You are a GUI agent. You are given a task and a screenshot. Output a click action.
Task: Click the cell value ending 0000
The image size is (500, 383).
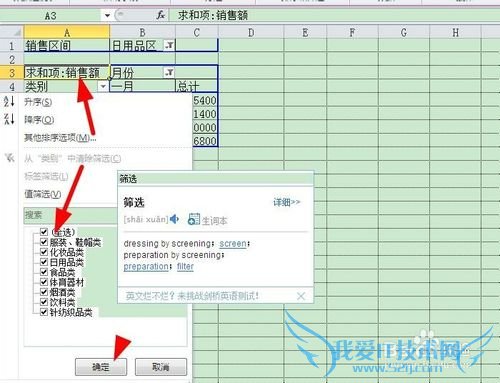click(205, 127)
